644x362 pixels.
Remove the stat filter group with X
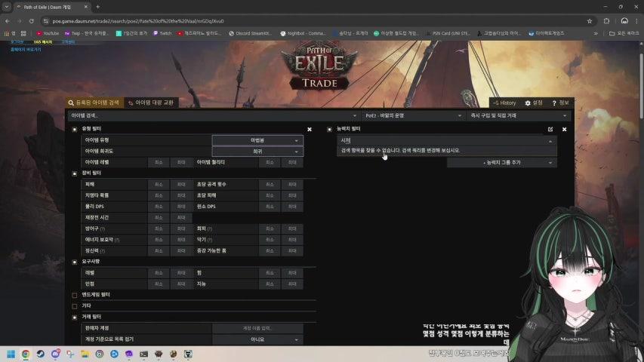coord(564,129)
